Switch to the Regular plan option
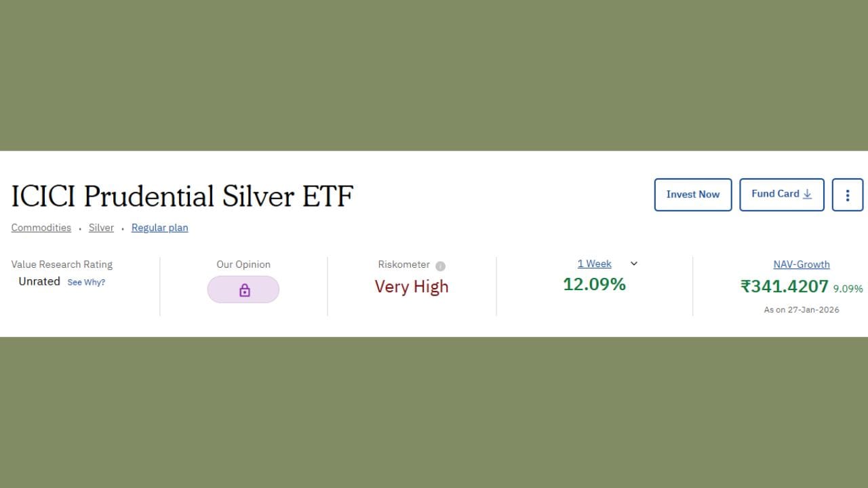The image size is (868, 488). click(x=159, y=227)
